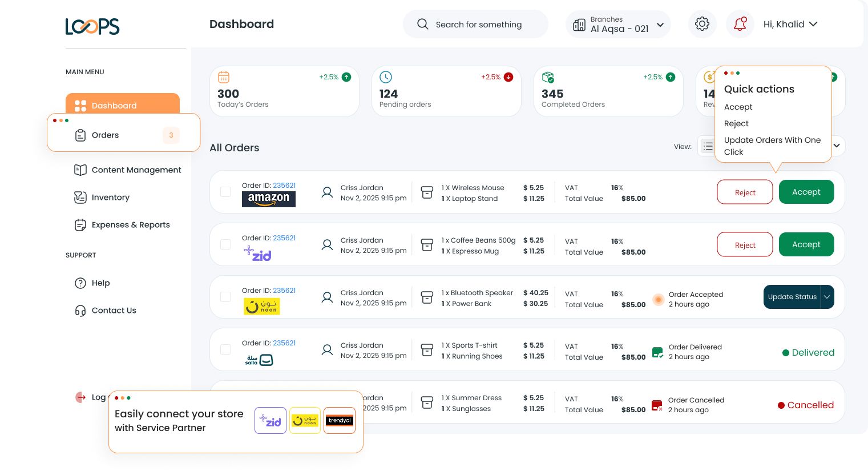The image size is (868, 475).
Task: Open the Inventory section
Action: [111, 198]
